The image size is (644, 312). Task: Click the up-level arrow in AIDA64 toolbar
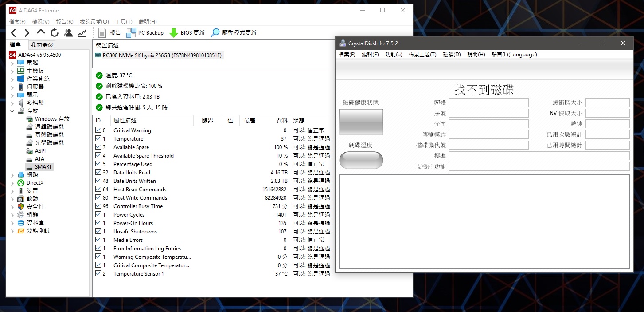[41, 32]
